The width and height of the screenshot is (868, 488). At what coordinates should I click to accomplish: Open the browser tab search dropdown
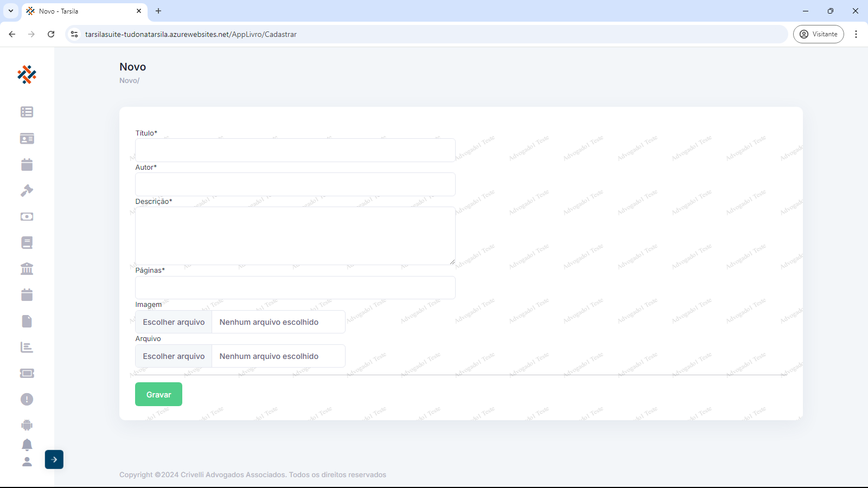[x=11, y=11]
